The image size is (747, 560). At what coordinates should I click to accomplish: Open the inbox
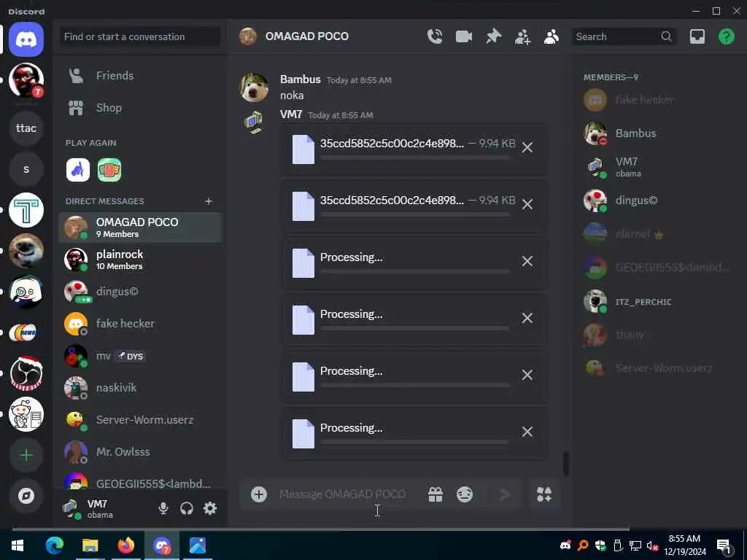point(697,36)
